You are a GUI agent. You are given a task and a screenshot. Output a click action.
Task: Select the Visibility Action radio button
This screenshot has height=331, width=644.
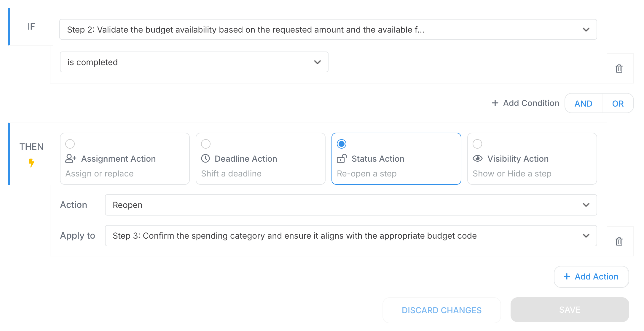[477, 144]
